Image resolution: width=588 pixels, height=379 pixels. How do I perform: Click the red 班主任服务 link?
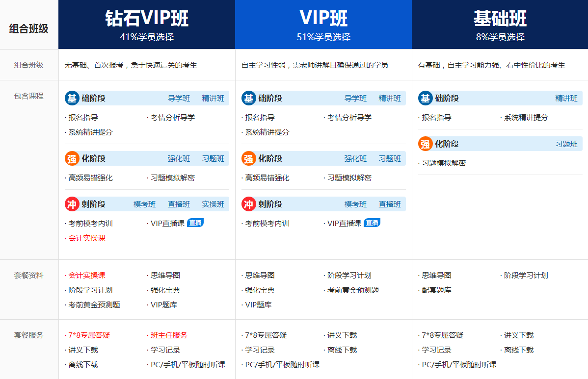tap(169, 335)
